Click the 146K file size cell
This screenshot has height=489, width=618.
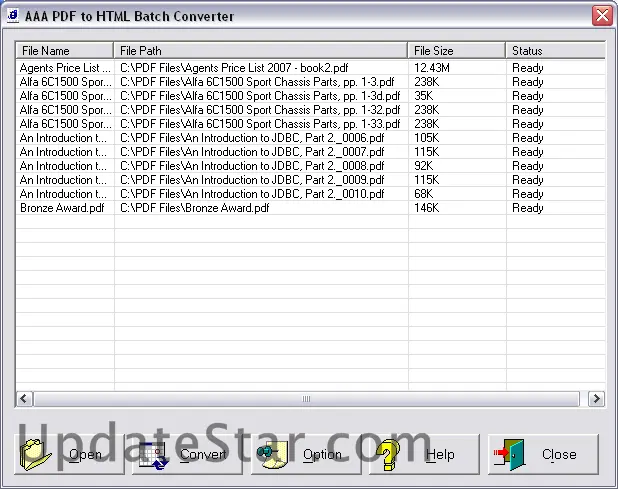(426, 208)
